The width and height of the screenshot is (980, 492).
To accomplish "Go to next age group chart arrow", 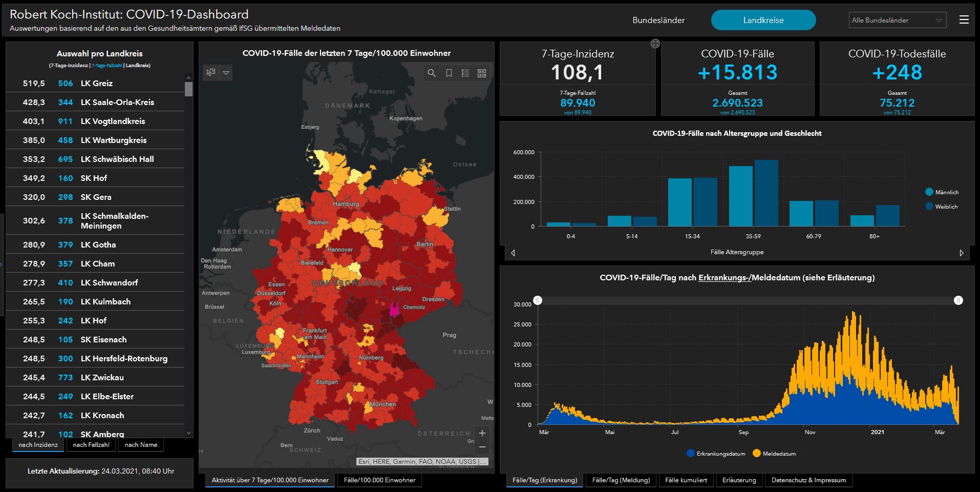I will coord(961,253).
